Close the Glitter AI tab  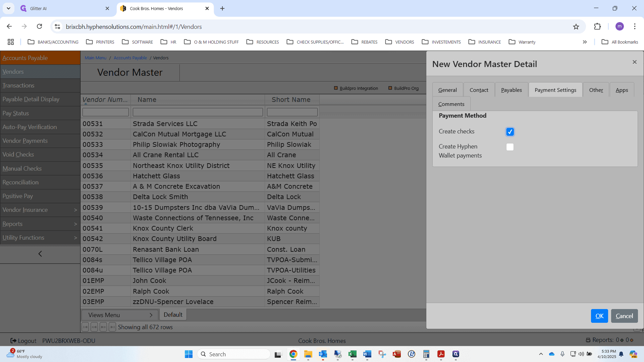[107, 8]
